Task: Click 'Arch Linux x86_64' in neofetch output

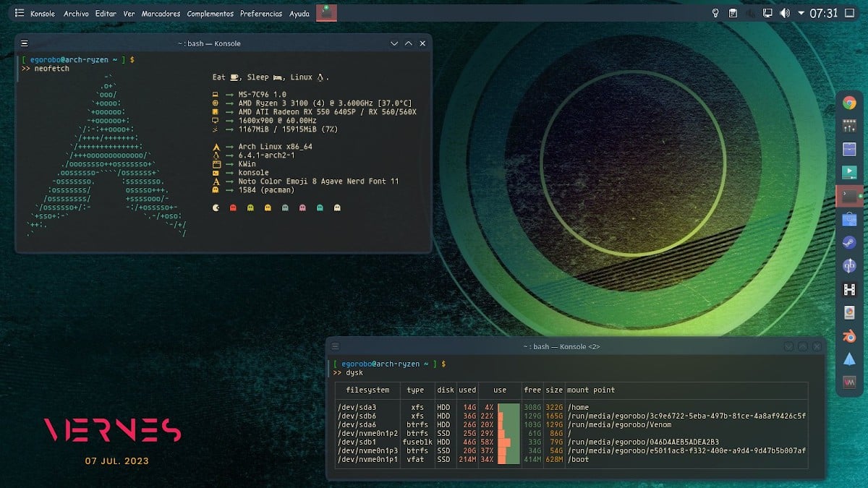Action: click(275, 147)
